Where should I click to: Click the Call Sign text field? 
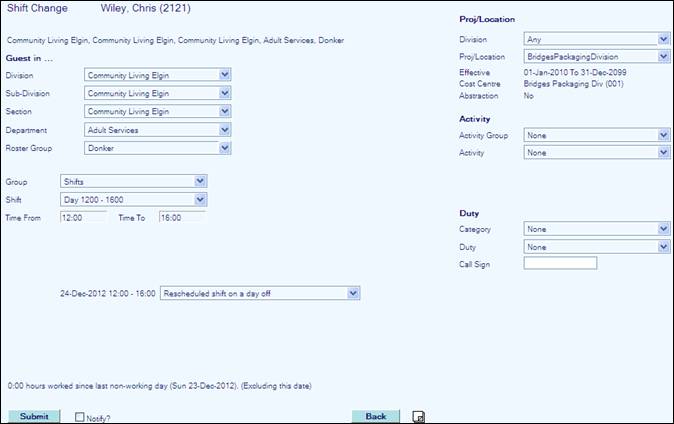pyautogui.click(x=560, y=263)
